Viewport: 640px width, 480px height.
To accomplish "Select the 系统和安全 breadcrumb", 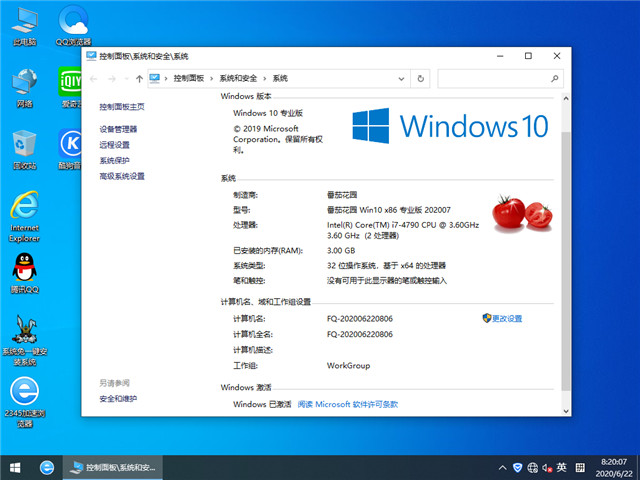I will coord(238,78).
